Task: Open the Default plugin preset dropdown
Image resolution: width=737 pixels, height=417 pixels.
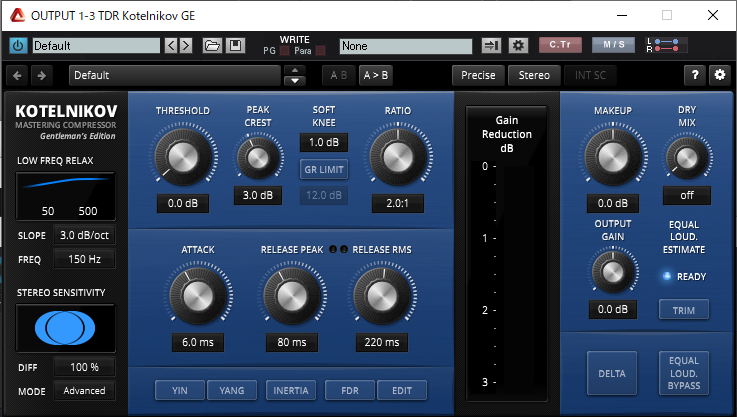Action: (174, 75)
